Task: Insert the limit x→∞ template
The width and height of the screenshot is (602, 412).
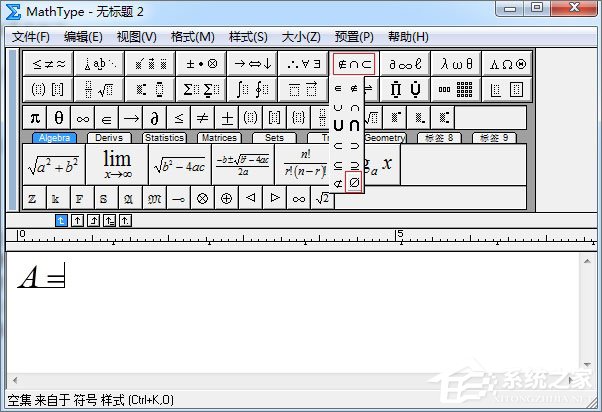Action: pyautogui.click(x=116, y=165)
